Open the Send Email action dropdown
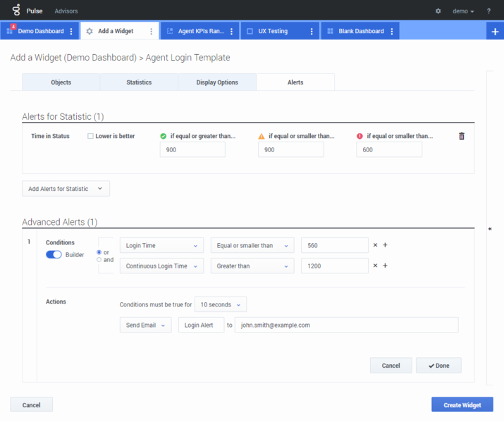 145,325
